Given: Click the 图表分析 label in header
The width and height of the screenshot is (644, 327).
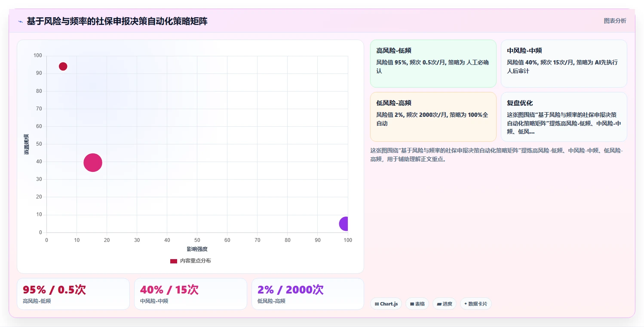Looking at the screenshot, I should click(x=615, y=21).
